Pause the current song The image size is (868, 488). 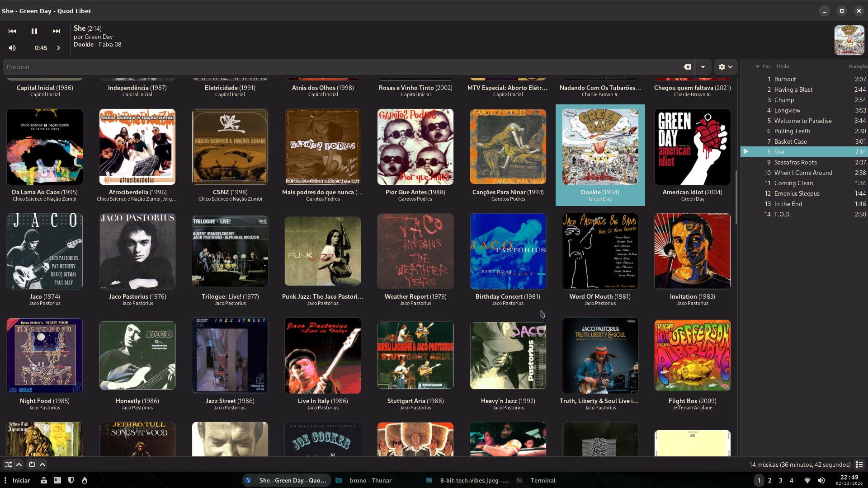[34, 31]
